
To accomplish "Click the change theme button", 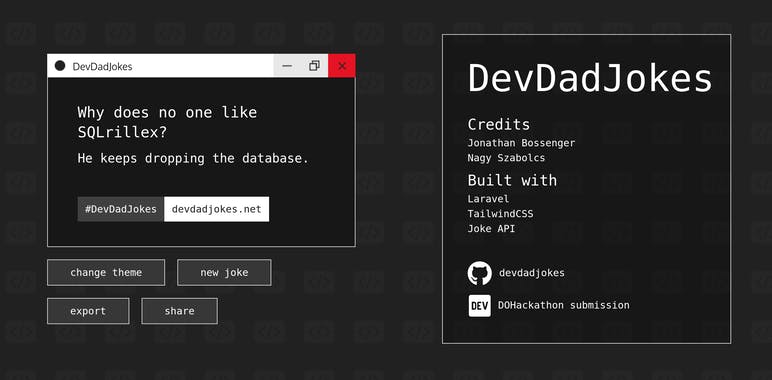I will (x=106, y=273).
